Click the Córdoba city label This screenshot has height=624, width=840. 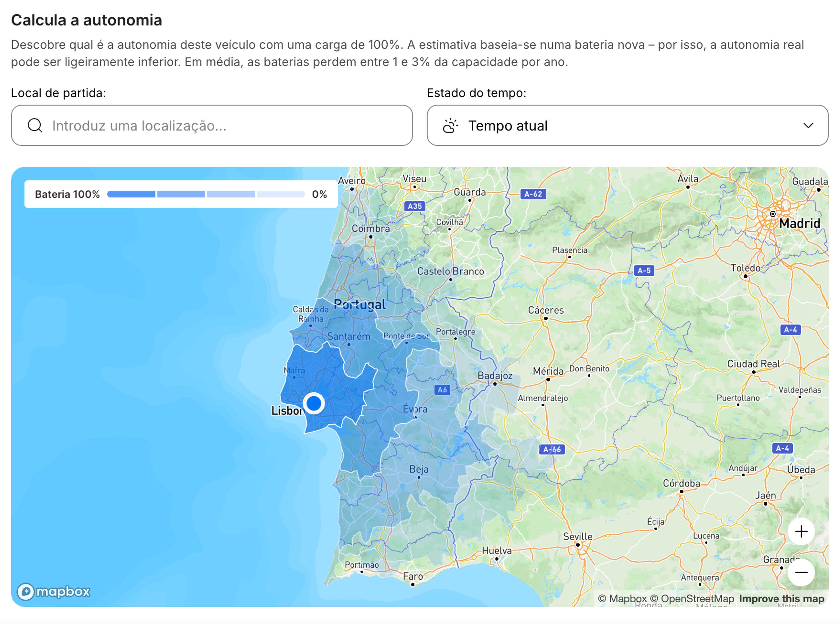coord(681,483)
